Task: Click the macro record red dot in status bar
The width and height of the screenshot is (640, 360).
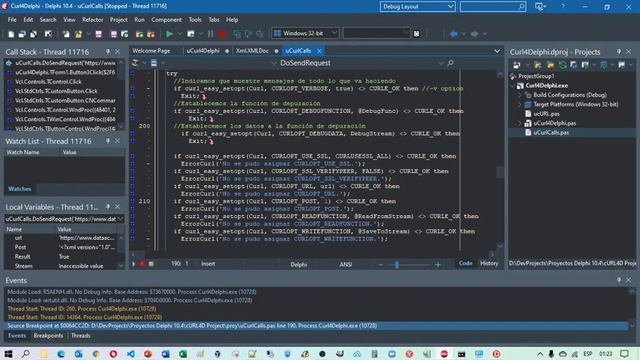Action: click(142, 264)
